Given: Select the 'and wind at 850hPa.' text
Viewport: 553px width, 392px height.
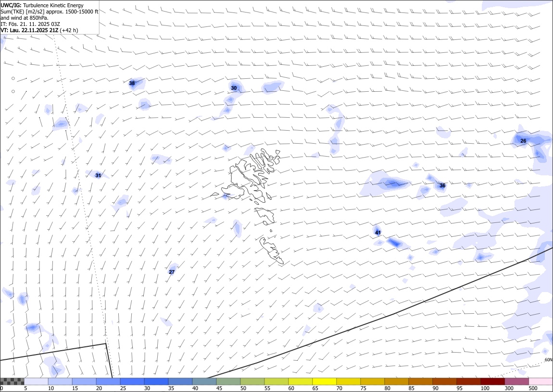Looking at the screenshot, I should (25, 18).
